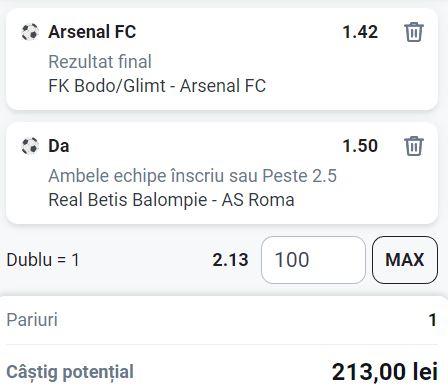This screenshot has width=448, height=392.
Task: Open the FK Bodo/Glimt - Arsenal FC match
Action: click(157, 86)
